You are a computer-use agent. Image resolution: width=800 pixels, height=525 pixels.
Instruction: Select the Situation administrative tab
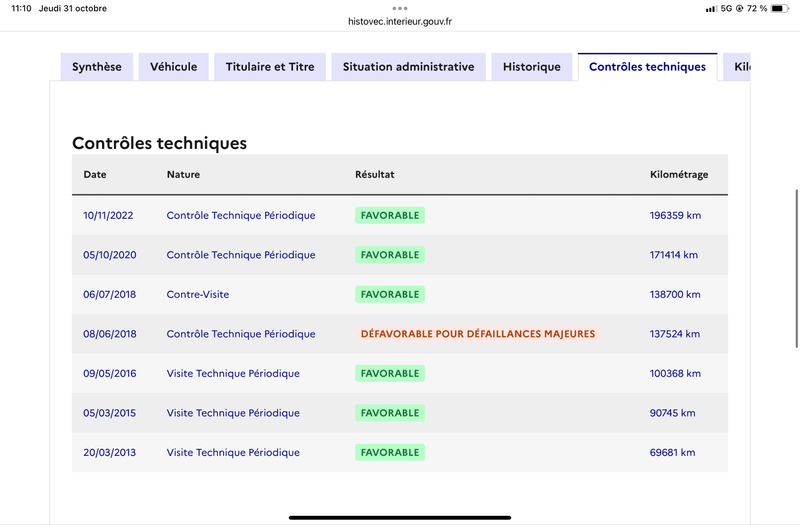click(x=408, y=67)
